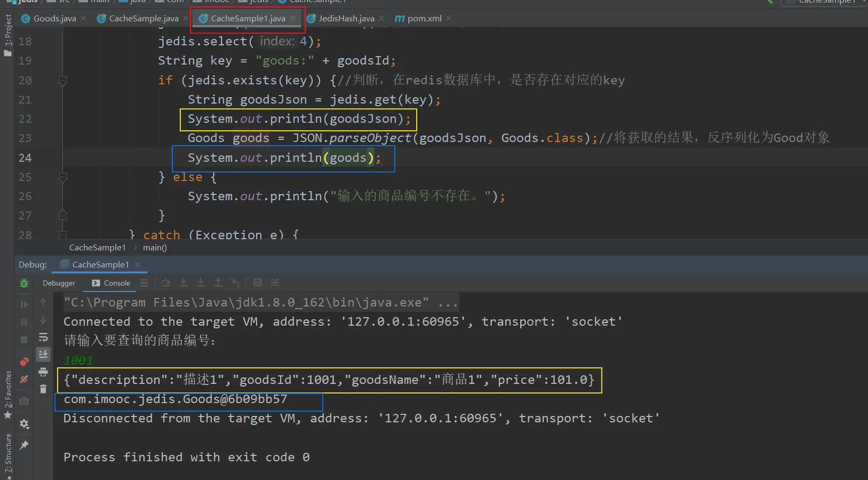
Task: Toggle mute breakpoints icon
Action: pyautogui.click(x=24, y=380)
